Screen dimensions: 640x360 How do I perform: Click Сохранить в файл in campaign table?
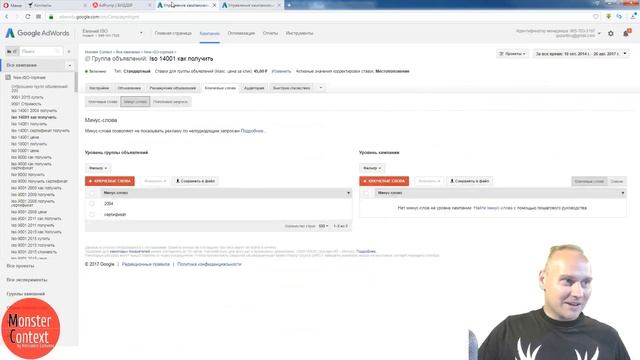pos(469,181)
